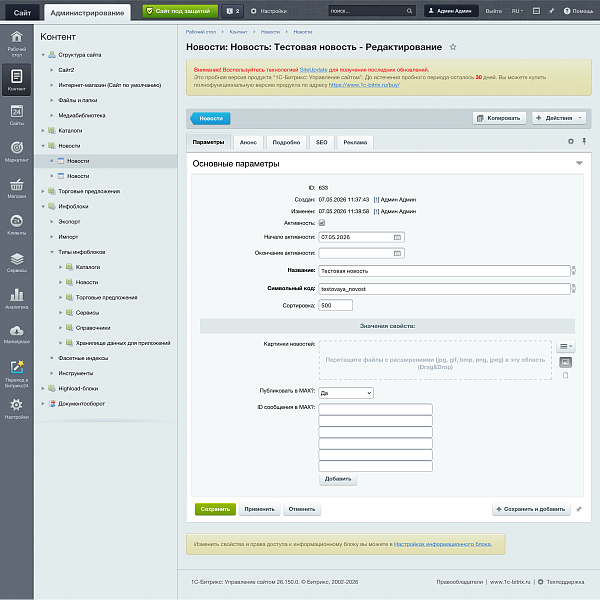The width and height of the screenshot is (600, 600).
Task: Switch to the SEO tab
Action: coord(321,142)
